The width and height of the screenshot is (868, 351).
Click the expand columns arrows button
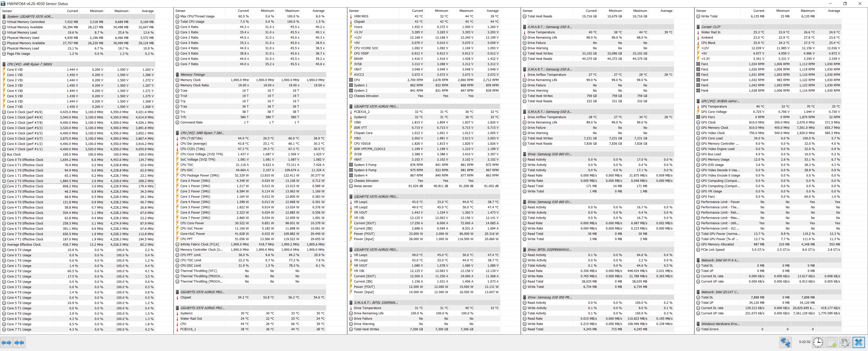(x=6, y=343)
